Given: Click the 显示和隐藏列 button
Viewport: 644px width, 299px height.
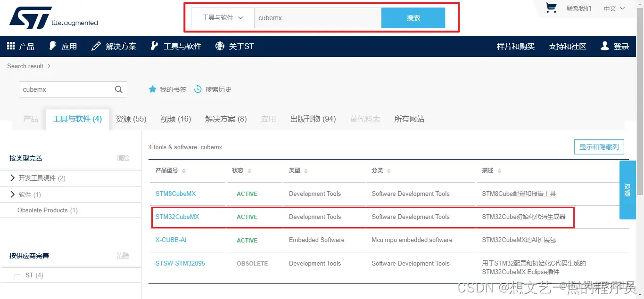Looking at the screenshot, I should pyautogui.click(x=599, y=147).
